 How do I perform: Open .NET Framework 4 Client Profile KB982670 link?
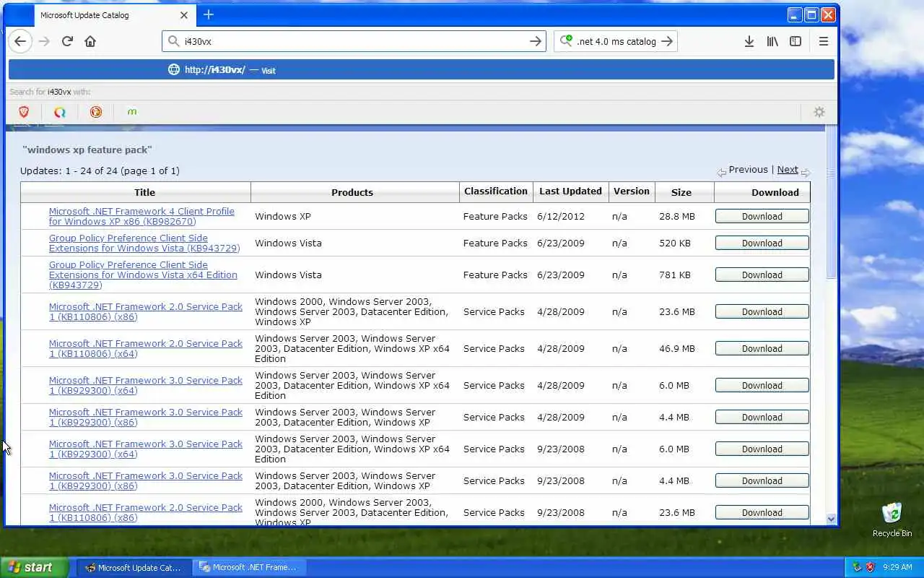[x=141, y=216]
